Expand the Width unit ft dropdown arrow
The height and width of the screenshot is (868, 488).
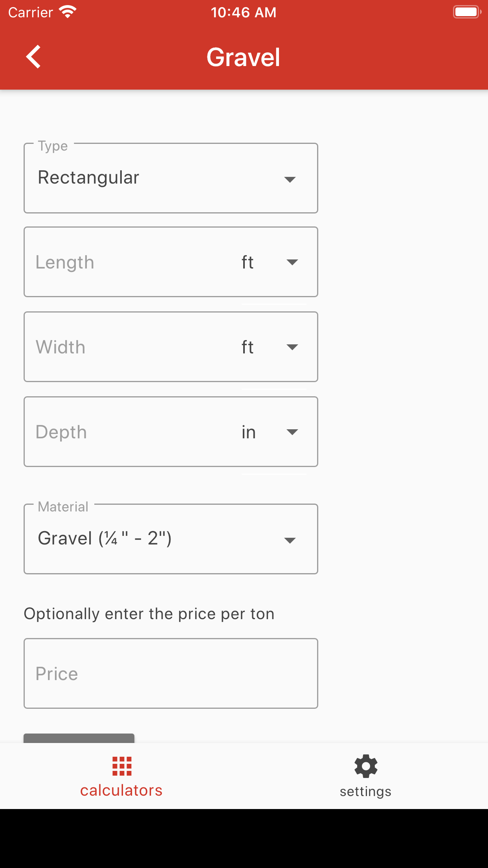(x=292, y=347)
